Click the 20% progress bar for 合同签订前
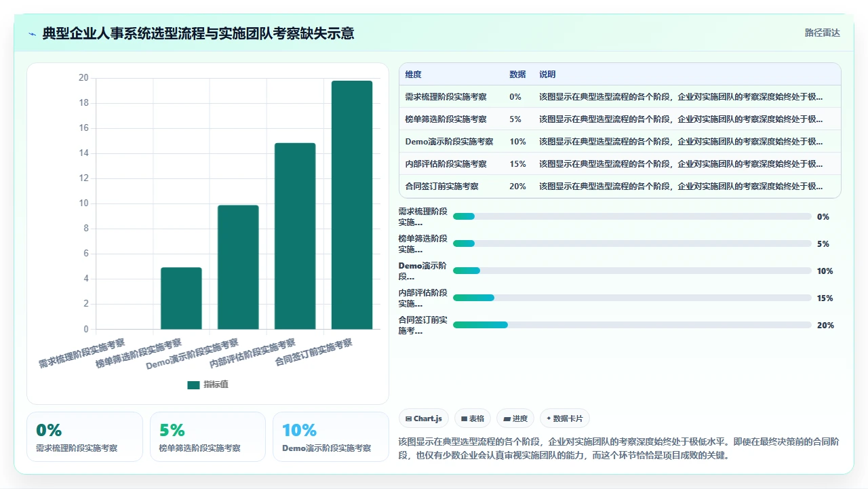The width and height of the screenshot is (868, 489). click(632, 325)
